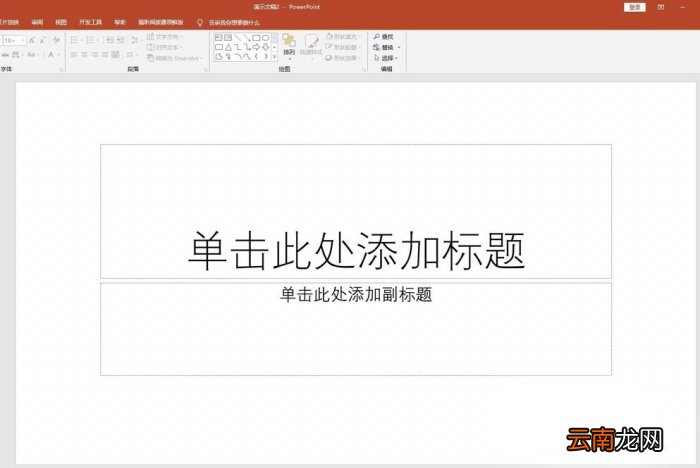Clear all formatting icon
The image size is (700, 468).
pos(56,40)
